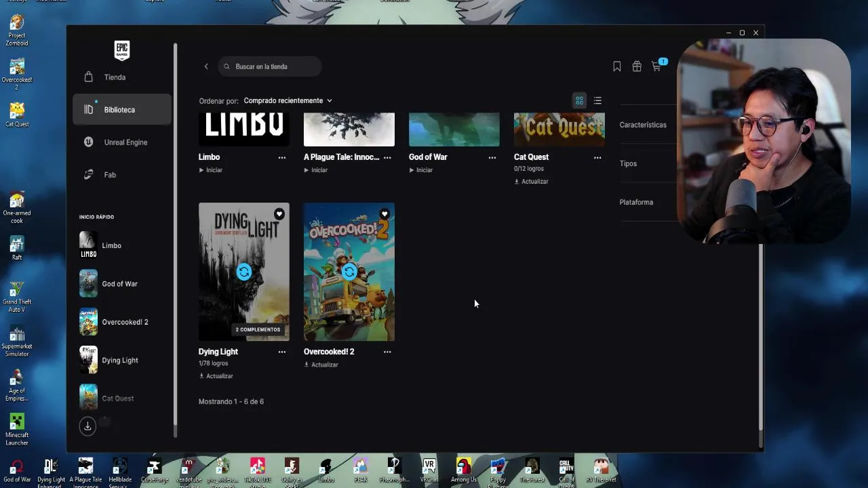The width and height of the screenshot is (868, 488).
Task: Open Unreal Engine section
Action: (122, 142)
